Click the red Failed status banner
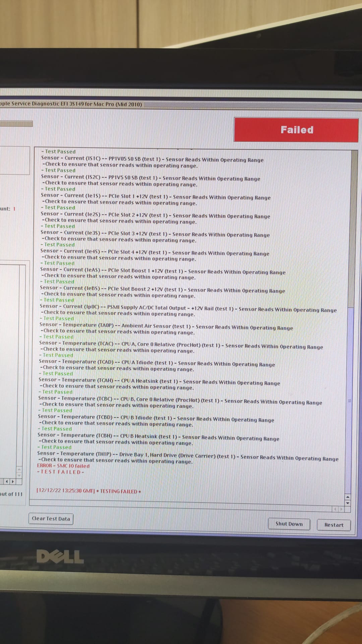 click(x=296, y=130)
